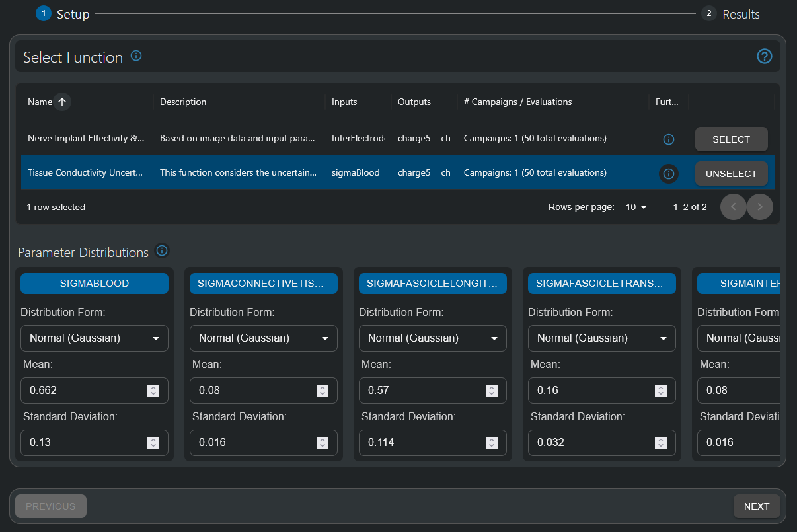Click SIGMAFASCICLELONGIT... Standard Deviation field

423,443
